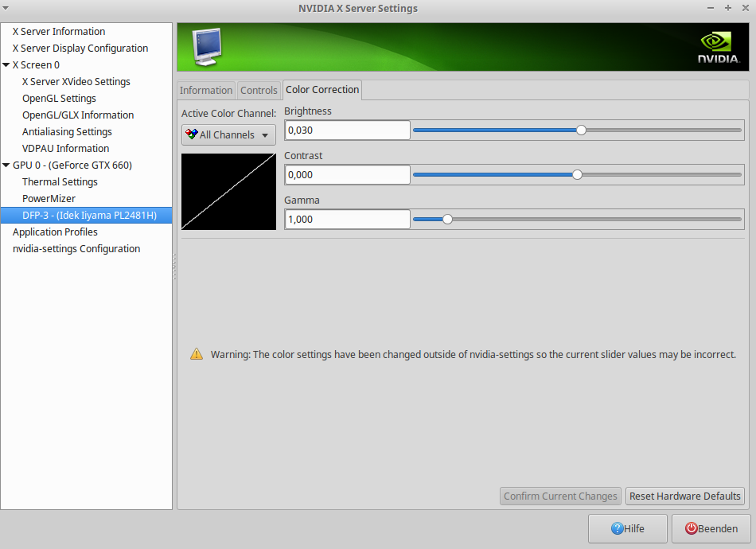Click Reset Hardware Defaults button
Screen dimensions: 756x549
click(684, 496)
